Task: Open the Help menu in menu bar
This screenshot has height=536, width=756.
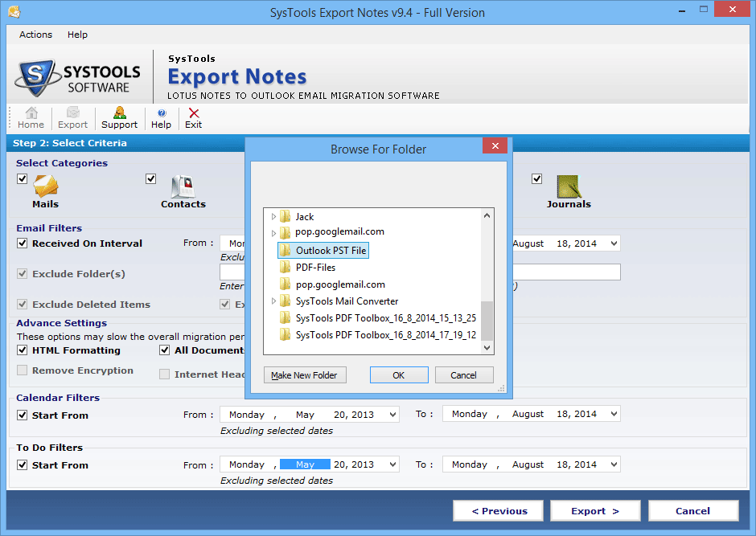Action: pos(78,35)
